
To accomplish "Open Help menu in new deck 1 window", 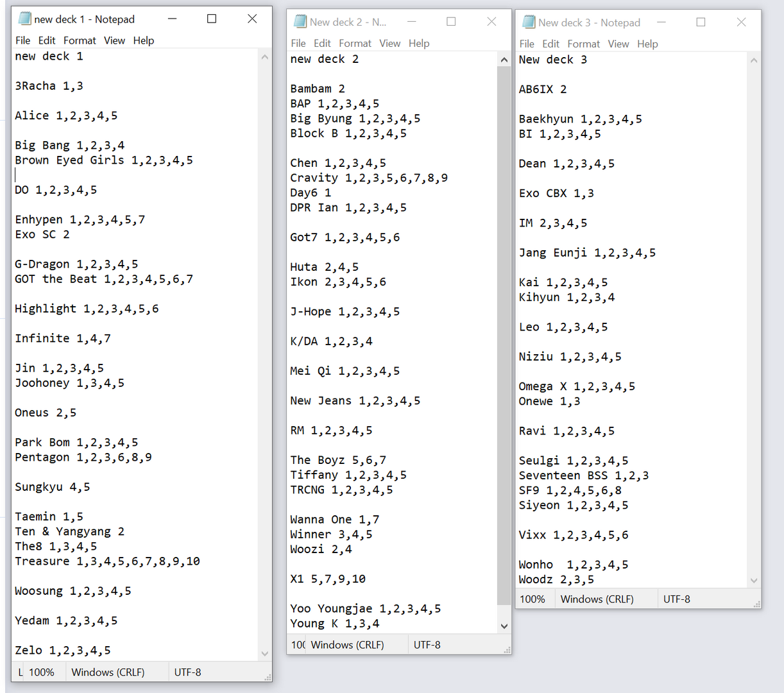I will (x=144, y=40).
